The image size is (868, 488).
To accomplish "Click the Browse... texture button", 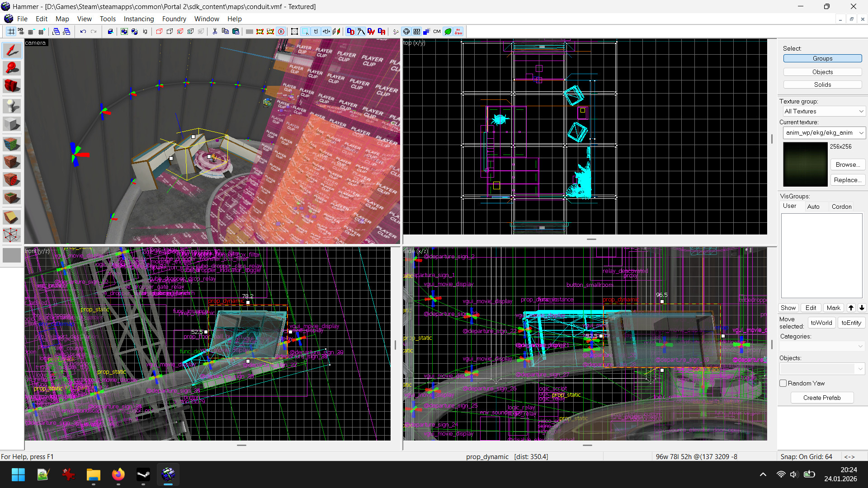I will pos(848,164).
